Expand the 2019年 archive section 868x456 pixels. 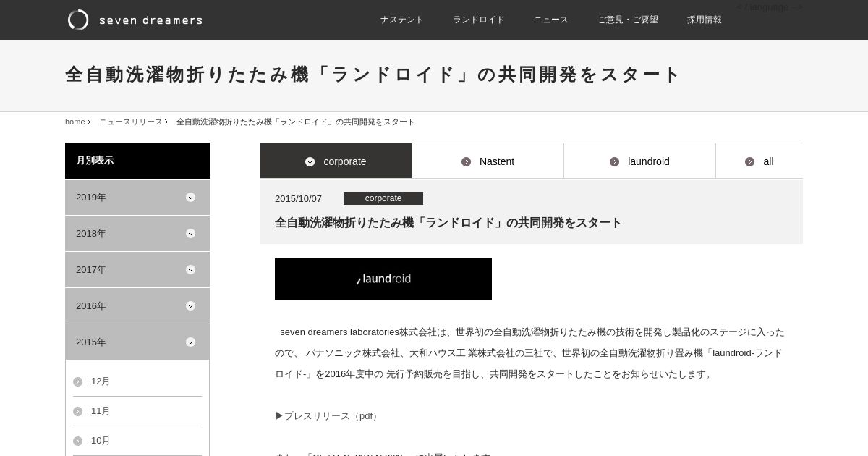pos(137,197)
